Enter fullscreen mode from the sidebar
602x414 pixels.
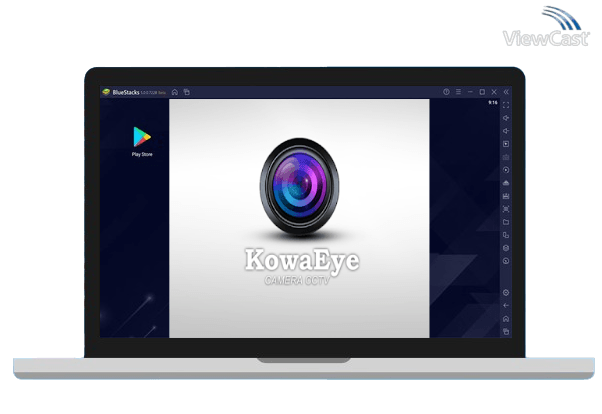[x=506, y=105]
